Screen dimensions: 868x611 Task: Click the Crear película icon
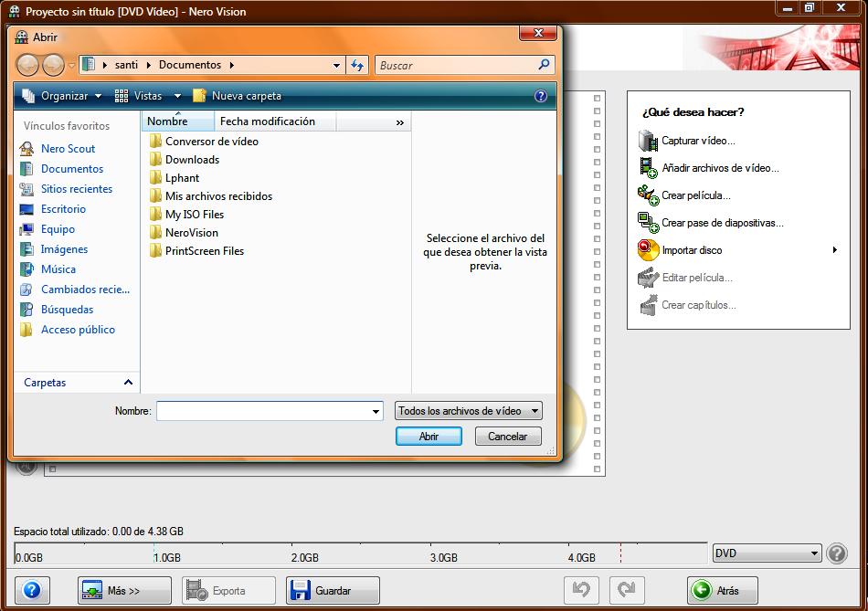648,195
